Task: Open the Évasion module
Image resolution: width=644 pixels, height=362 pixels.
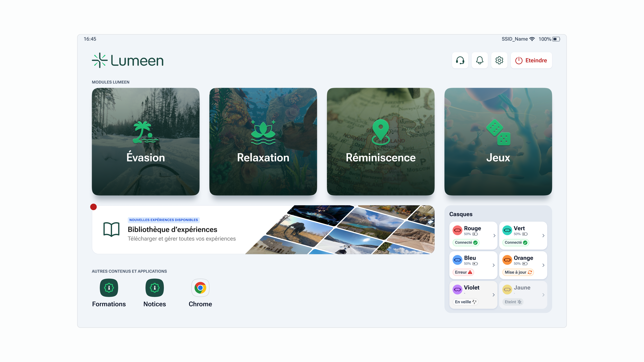Action: click(146, 141)
